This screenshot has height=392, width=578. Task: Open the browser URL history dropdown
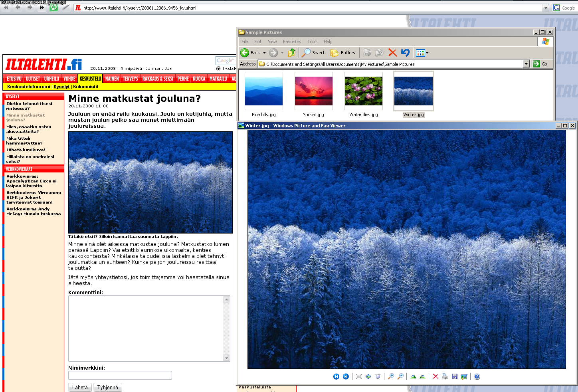(x=546, y=8)
